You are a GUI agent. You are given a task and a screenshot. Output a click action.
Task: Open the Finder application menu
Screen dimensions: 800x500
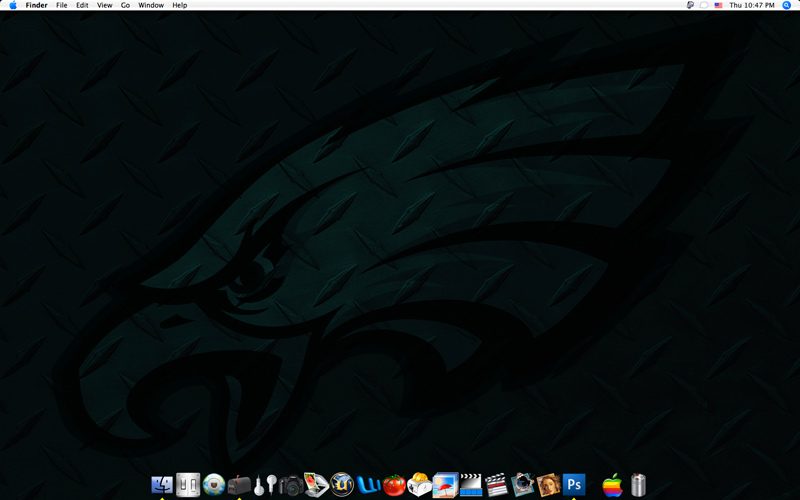(x=37, y=5)
